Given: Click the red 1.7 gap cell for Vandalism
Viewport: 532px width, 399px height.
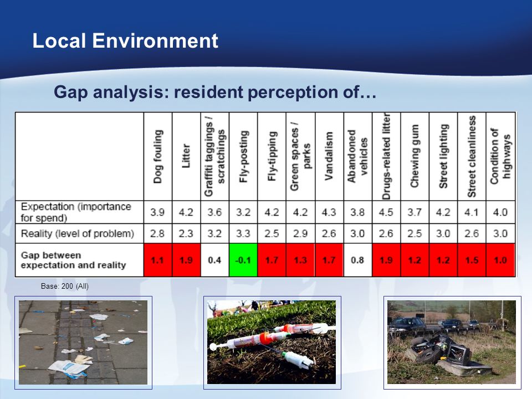Looking at the screenshot, I should click(x=329, y=260).
